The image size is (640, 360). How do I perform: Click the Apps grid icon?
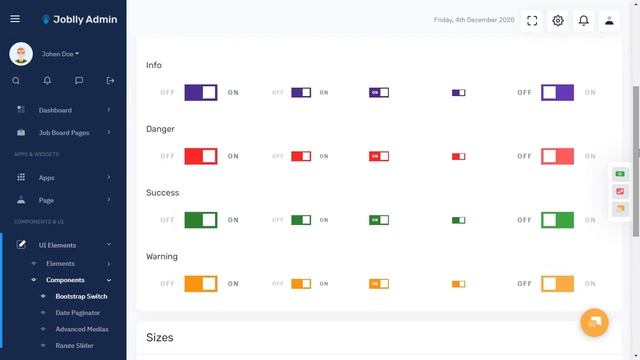pos(21,177)
